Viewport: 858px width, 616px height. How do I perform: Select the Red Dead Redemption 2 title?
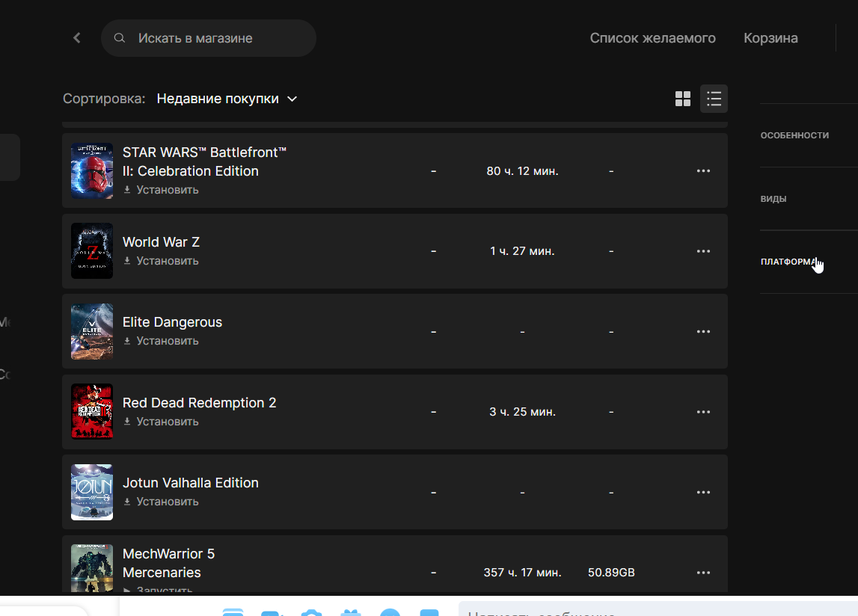coord(199,403)
